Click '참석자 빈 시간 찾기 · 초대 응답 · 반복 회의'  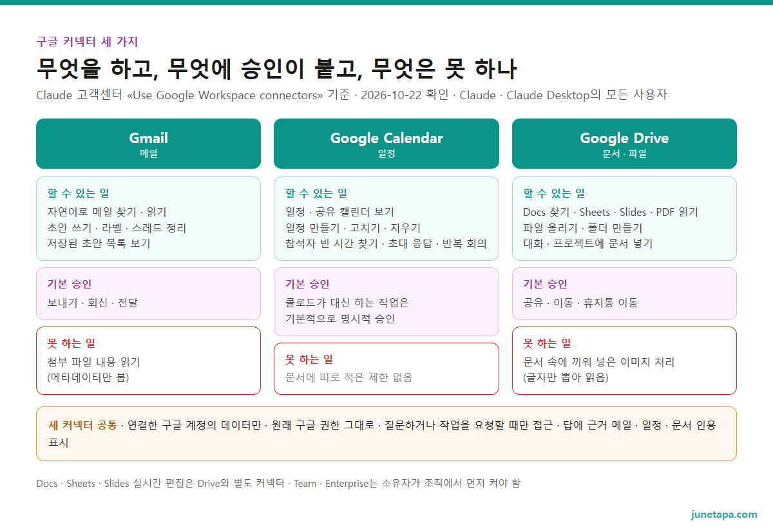386,243
